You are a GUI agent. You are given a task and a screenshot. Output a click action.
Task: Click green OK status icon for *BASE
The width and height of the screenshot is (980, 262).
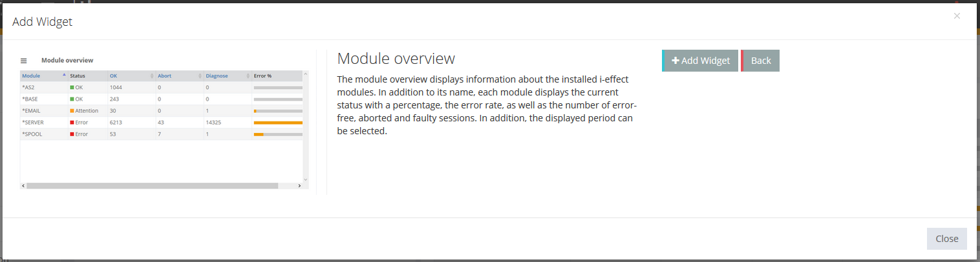[72, 99]
